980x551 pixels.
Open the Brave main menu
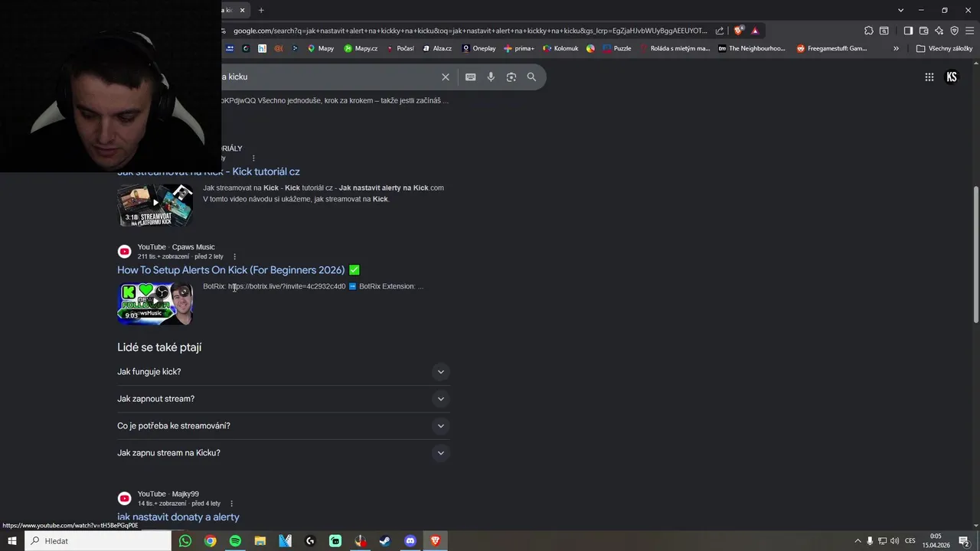tap(969, 31)
